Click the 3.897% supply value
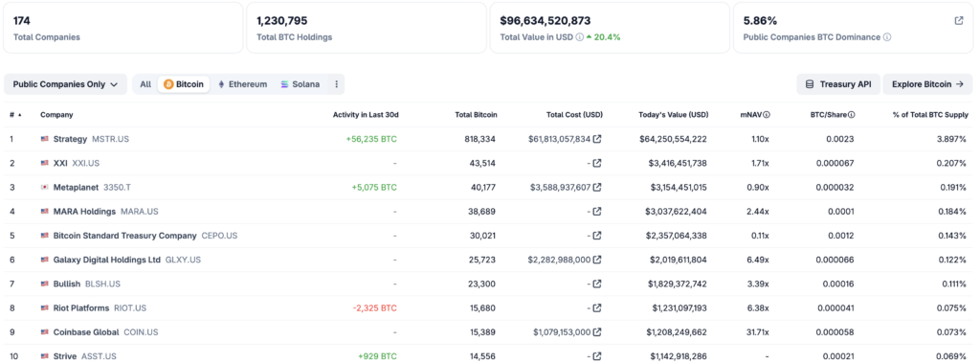980x364 pixels. pos(952,139)
